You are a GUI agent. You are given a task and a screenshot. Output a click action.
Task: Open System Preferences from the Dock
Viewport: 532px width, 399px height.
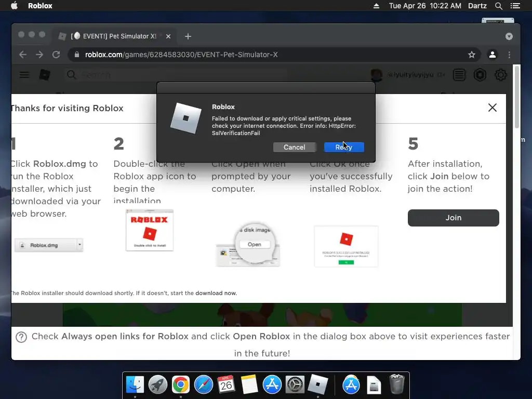[295, 384]
